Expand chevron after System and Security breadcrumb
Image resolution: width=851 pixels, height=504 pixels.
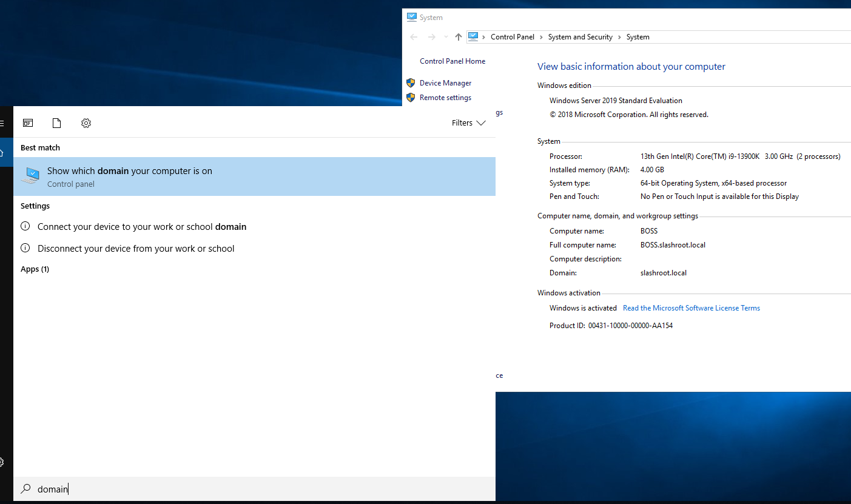pyautogui.click(x=619, y=37)
